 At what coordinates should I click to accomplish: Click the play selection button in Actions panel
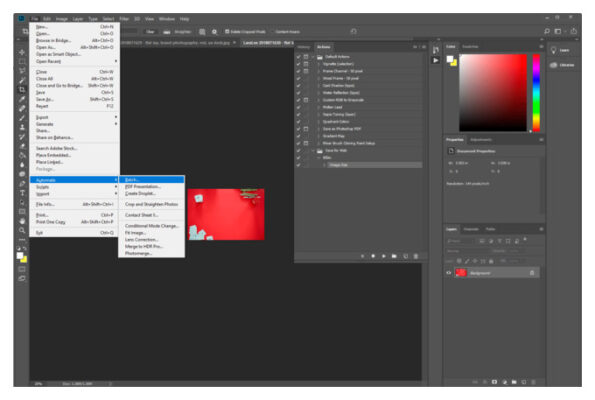[x=384, y=256]
